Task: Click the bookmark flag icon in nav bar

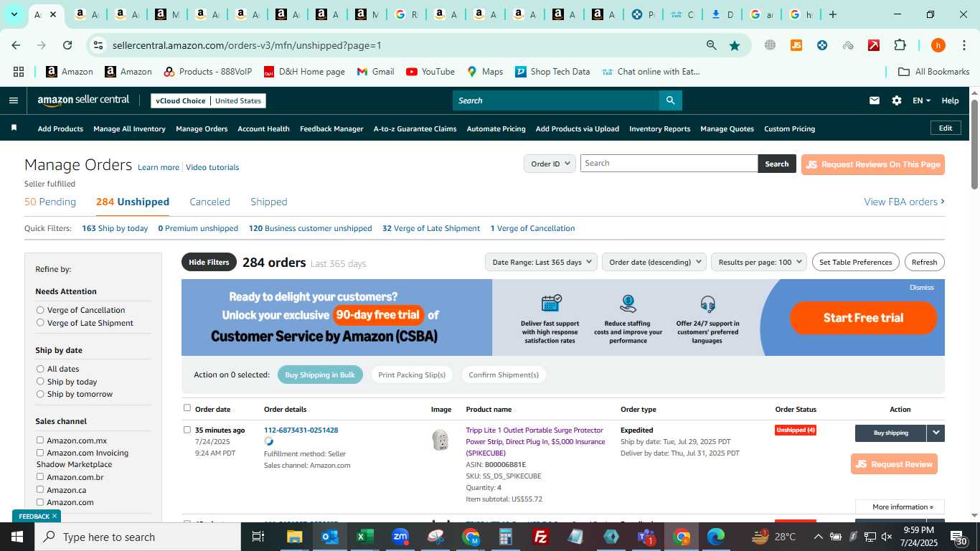Action: tap(14, 128)
